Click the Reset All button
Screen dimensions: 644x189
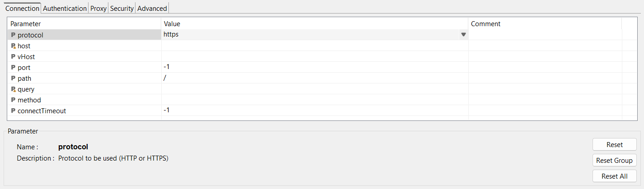click(x=614, y=176)
